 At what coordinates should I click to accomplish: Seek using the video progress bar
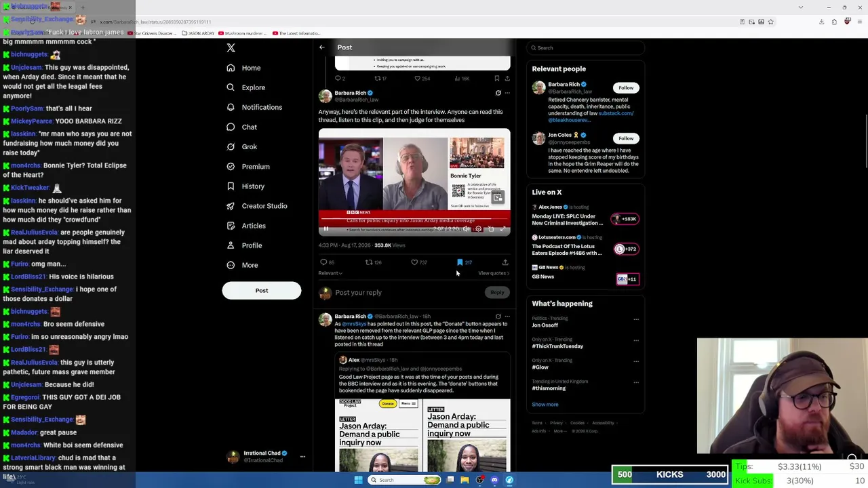point(414,220)
